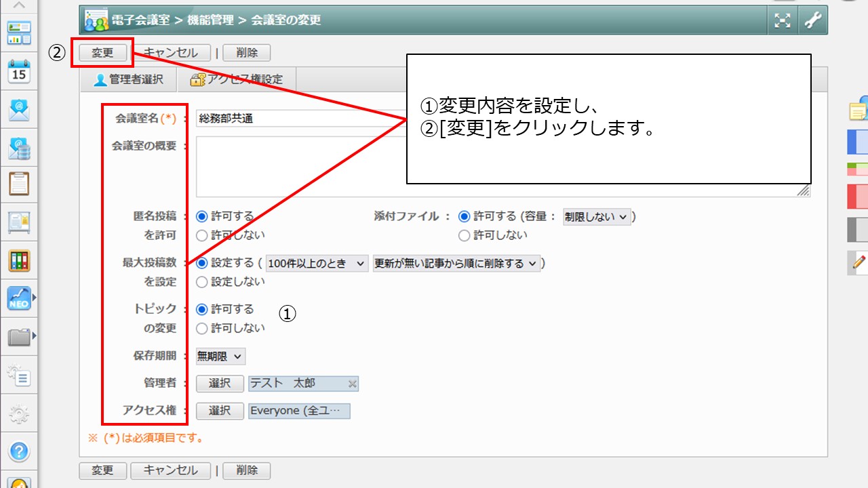Open the 制限しない capacity dropdown

click(597, 216)
